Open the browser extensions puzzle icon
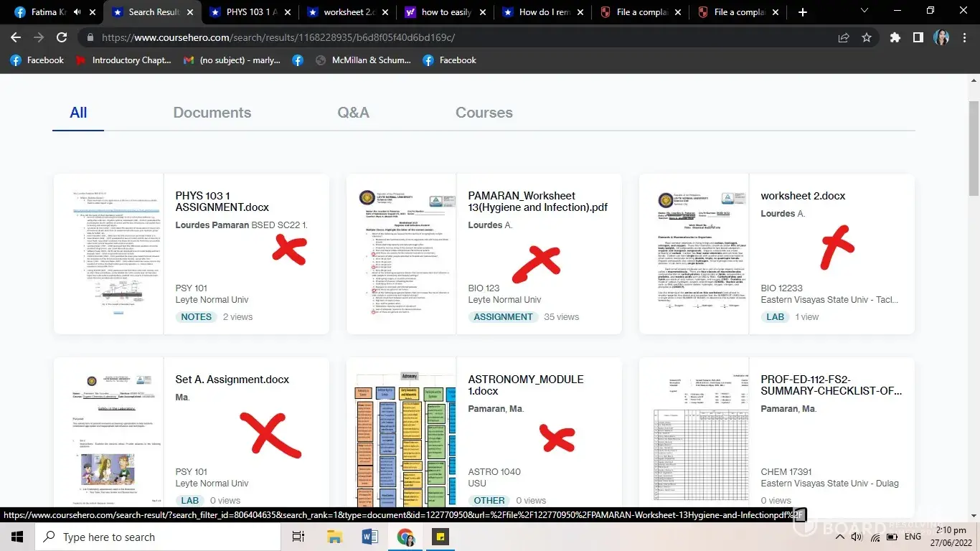This screenshot has width=980, height=551. 895,37
